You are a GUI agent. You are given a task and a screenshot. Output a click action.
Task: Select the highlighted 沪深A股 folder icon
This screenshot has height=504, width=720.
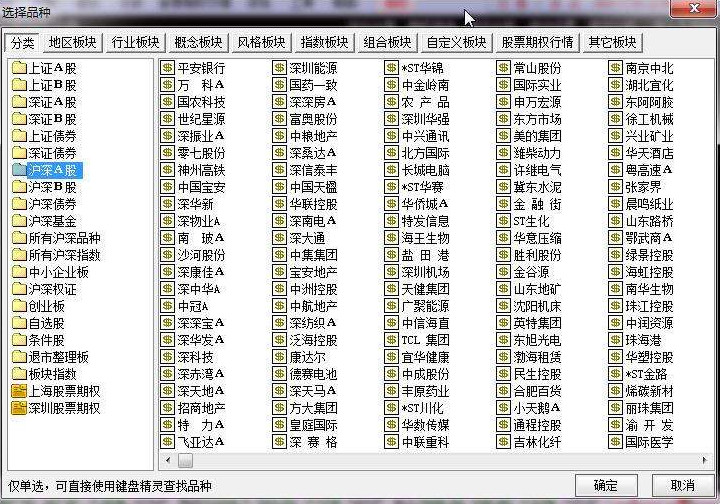[19, 170]
